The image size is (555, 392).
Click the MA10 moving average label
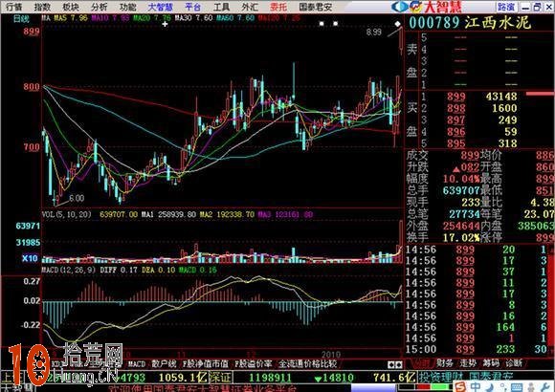pos(110,18)
